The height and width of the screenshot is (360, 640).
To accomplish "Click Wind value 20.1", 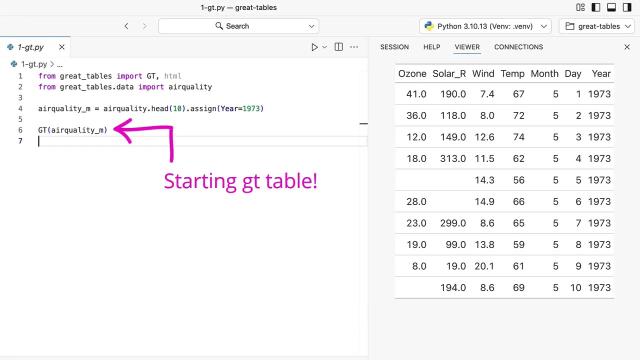I will click(x=484, y=267).
